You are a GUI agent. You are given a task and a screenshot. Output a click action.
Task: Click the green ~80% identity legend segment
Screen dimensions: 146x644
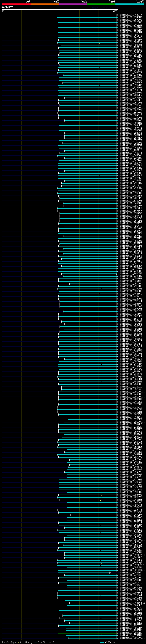tap(101, 4)
